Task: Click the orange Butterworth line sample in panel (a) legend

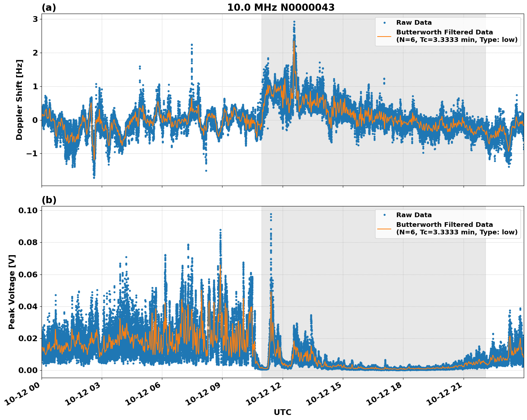Action: click(x=384, y=36)
